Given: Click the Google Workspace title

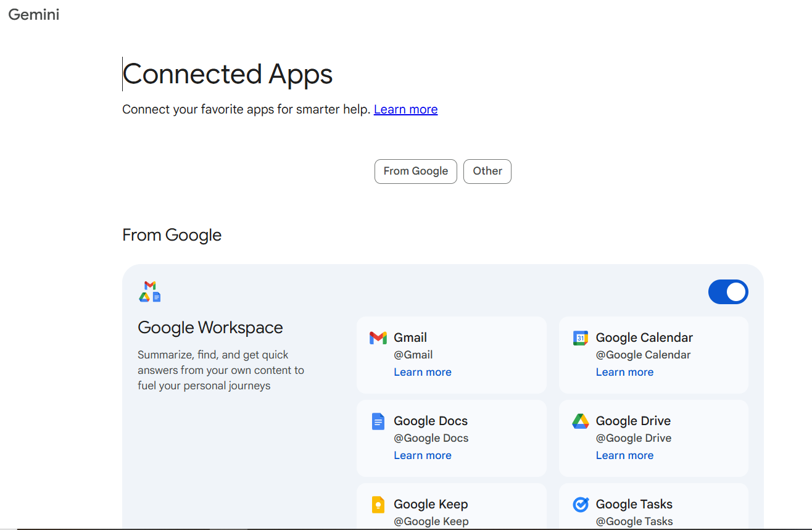Looking at the screenshot, I should [210, 328].
